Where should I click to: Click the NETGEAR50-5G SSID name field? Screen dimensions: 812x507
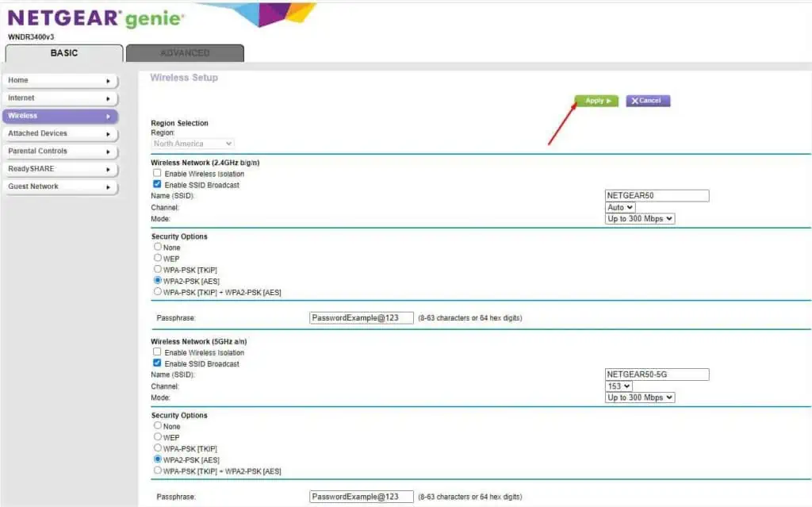pyautogui.click(x=657, y=374)
